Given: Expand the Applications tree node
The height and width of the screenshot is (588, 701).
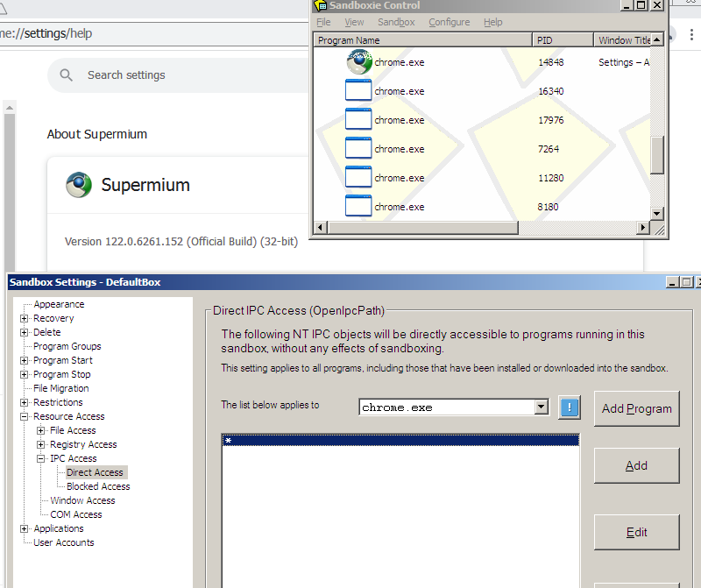Looking at the screenshot, I should (25, 528).
